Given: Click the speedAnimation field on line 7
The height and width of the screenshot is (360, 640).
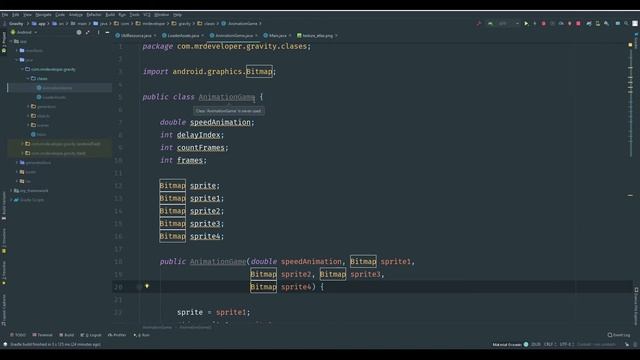Looking at the screenshot, I should pos(220,122).
